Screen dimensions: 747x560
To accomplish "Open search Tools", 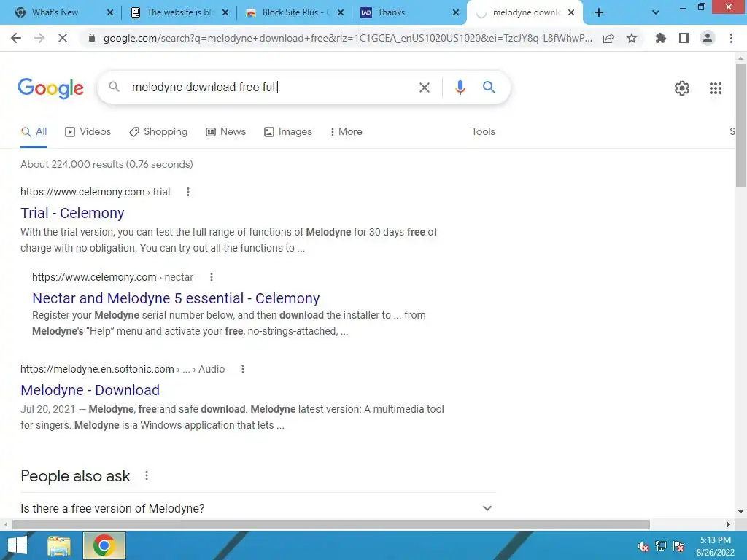I will tap(483, 132).
